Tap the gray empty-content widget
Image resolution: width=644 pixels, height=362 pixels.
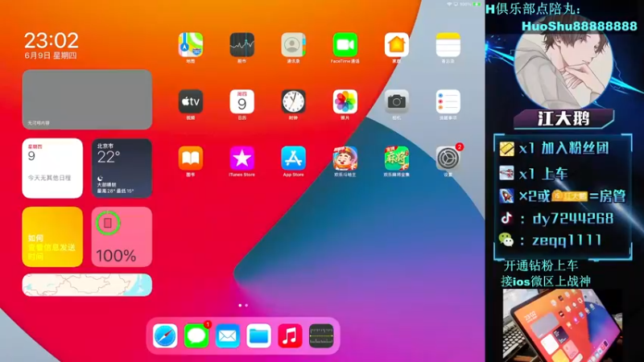tap(87, 99)
